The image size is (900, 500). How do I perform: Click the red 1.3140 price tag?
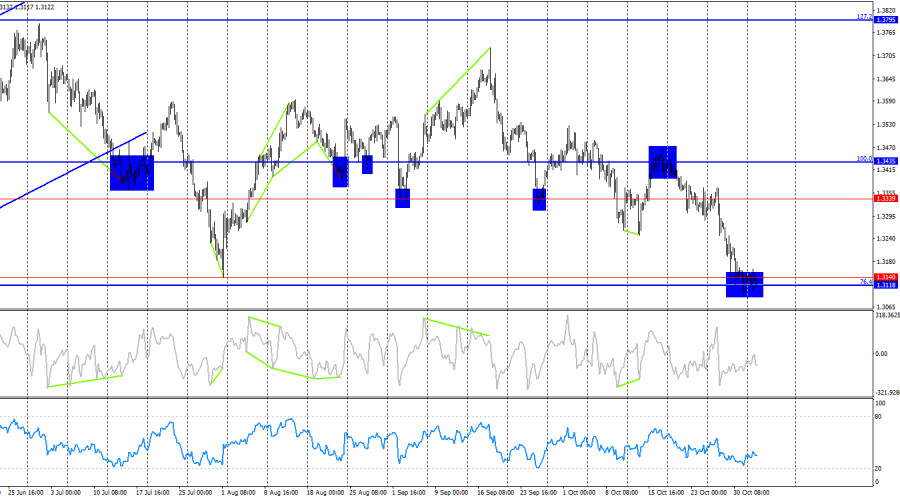tap(885, 277)
